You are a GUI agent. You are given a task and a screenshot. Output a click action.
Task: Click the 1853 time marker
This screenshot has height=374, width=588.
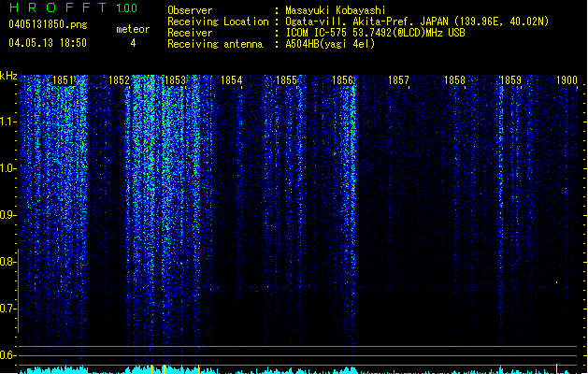(175, 80)
